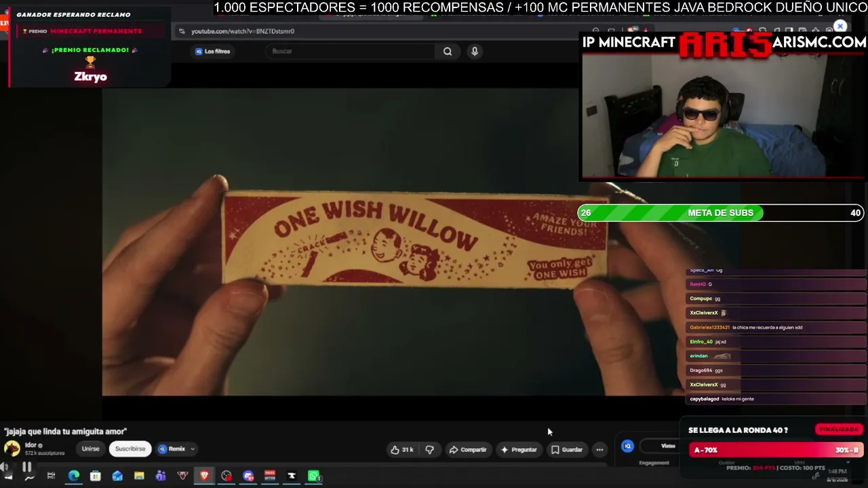
Task: Open the black anvil-icon app in taskbar
Action: [x=292, y=476]
